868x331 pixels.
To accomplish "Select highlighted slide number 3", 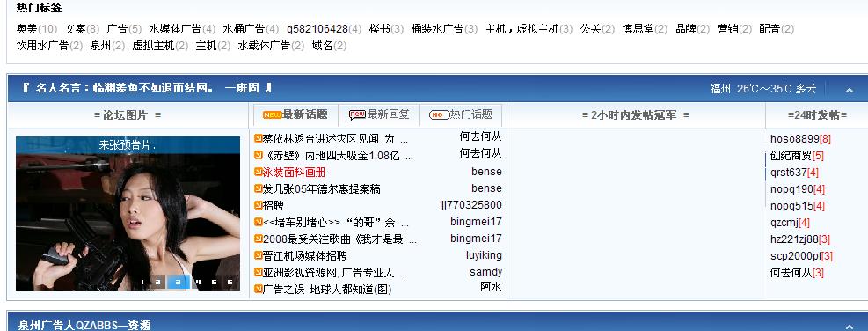I will pos(179,283).
